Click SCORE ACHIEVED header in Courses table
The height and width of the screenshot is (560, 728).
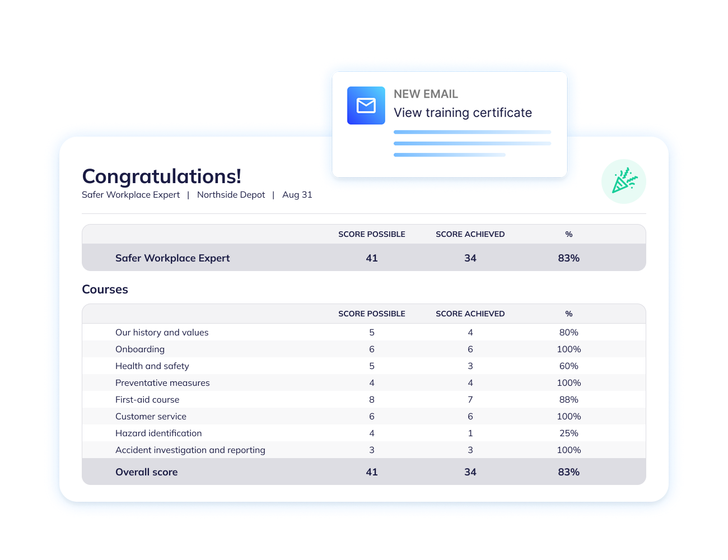click(x=470, y=314)
